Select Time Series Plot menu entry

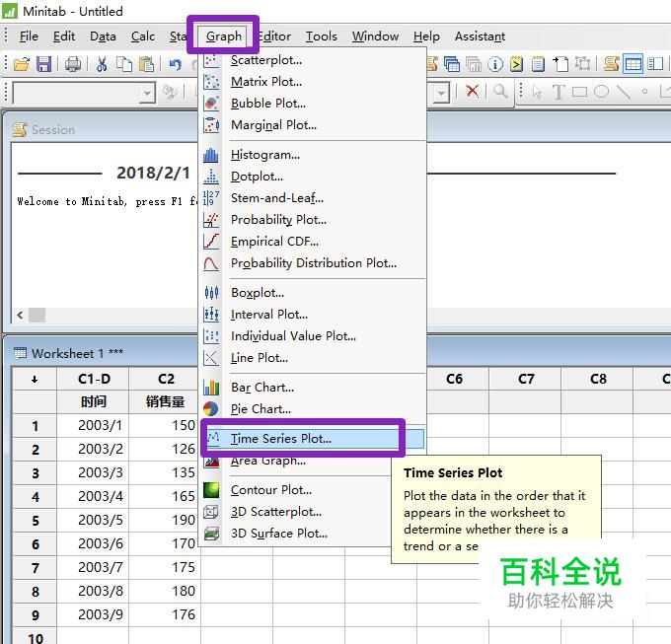point(313,438)
